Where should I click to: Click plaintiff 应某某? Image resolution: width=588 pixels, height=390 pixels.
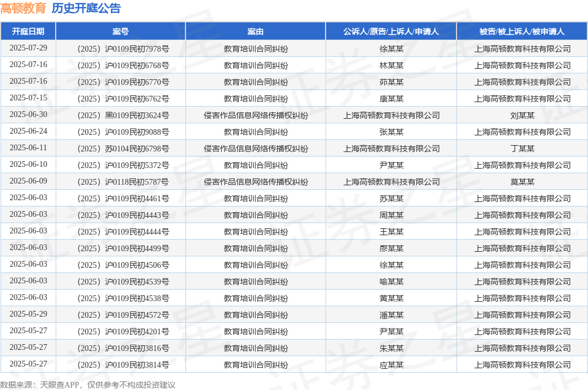392,365
